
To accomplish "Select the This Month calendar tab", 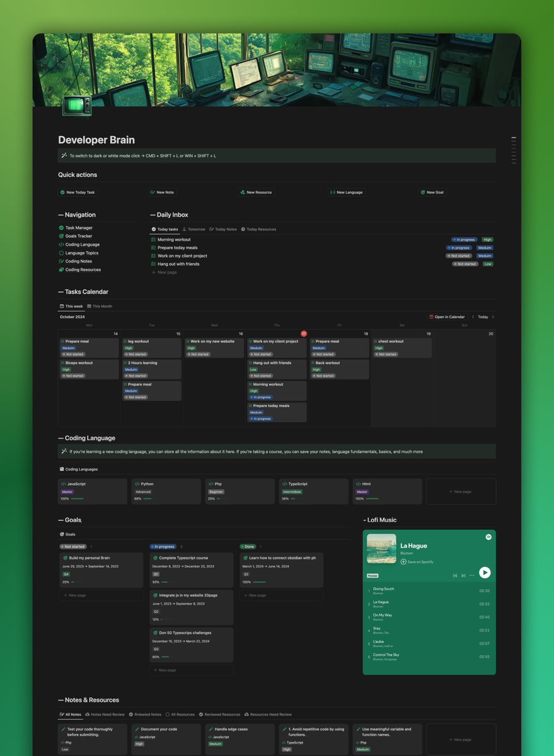I will coord(100,306).
